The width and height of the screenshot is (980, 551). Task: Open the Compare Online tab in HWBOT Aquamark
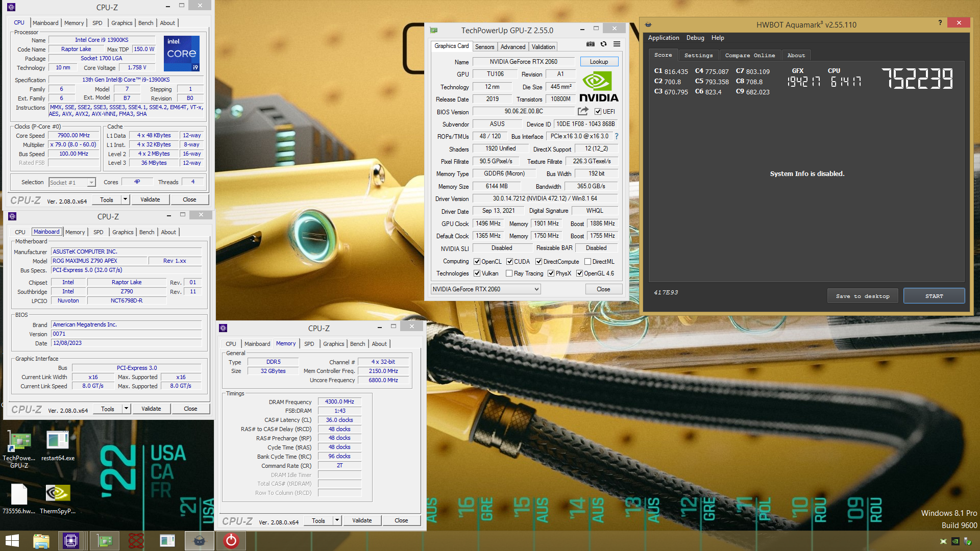click(750, 55)
